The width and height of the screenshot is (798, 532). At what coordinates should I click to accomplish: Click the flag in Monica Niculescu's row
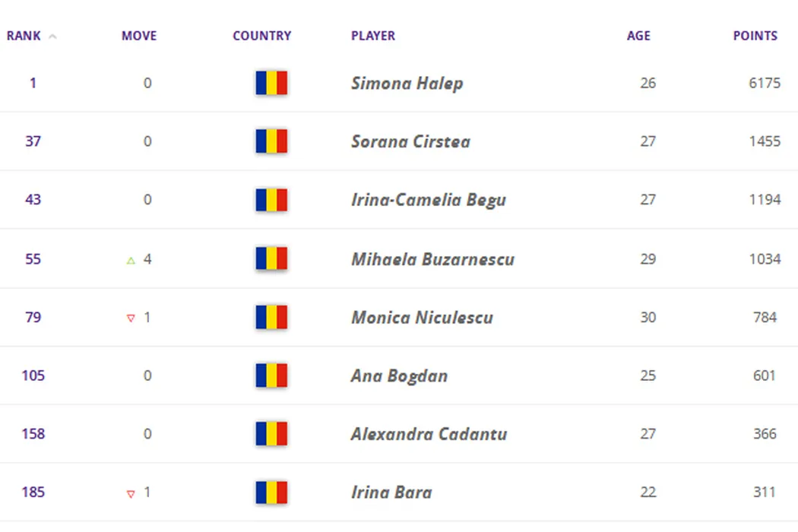271,317
